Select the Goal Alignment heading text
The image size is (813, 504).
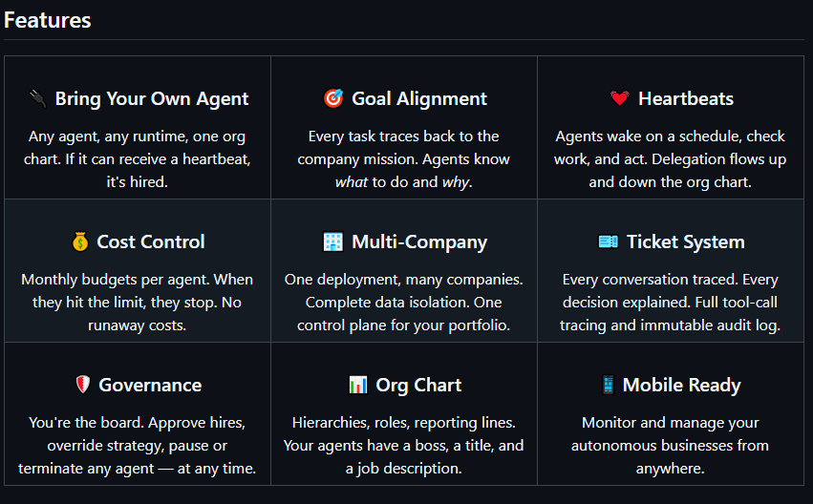419,99
